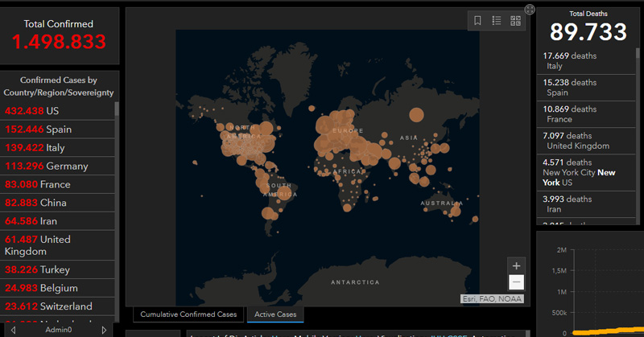
Task: Show the map legend list
Action: coord(497,21)
